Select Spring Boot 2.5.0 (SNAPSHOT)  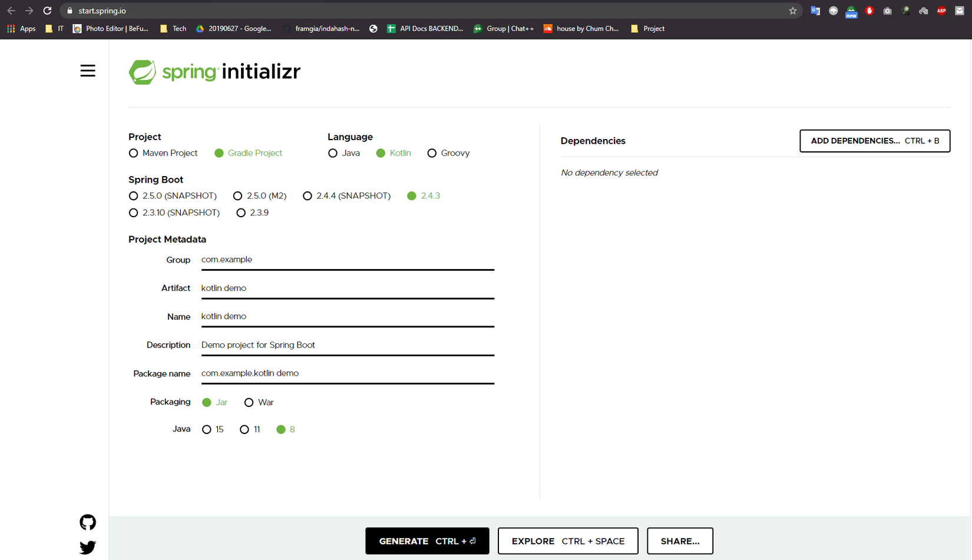134,196
